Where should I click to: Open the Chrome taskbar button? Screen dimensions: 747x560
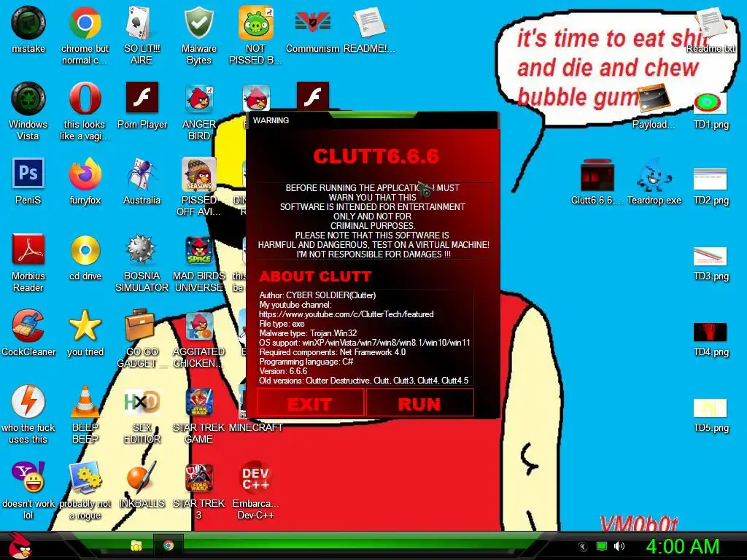tap(169, 545)
